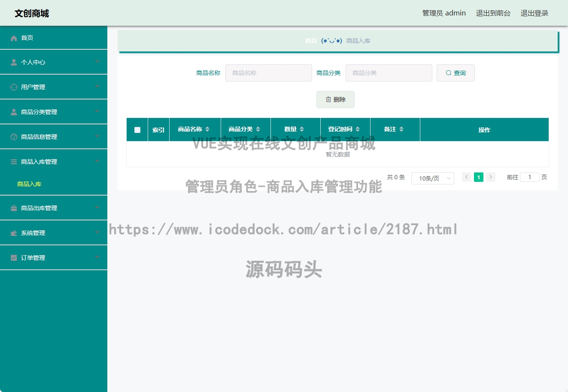Expand 商品出库管理 menu chevron
The width and height of the screenshot is (568, 392).
(97, 208)
